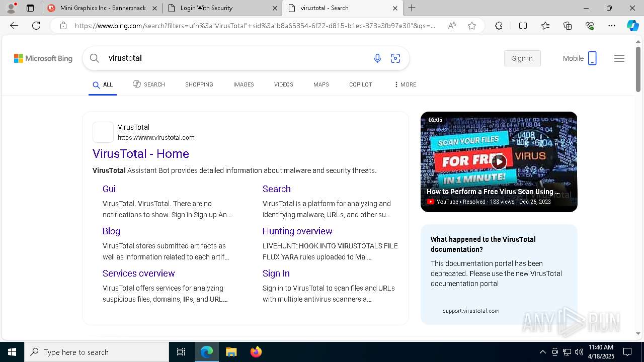Select the MAPS tab
This screenshot has width=644, height=362.
point(321,84)
